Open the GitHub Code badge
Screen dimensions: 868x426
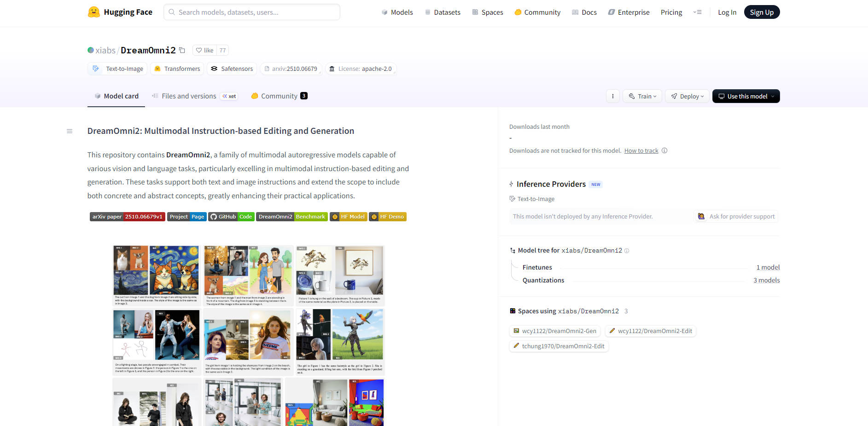click(231, 216)
